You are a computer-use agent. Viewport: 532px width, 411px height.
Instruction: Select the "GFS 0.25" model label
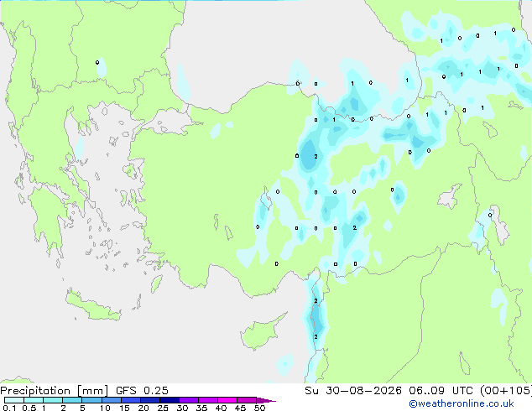point(142,391)
